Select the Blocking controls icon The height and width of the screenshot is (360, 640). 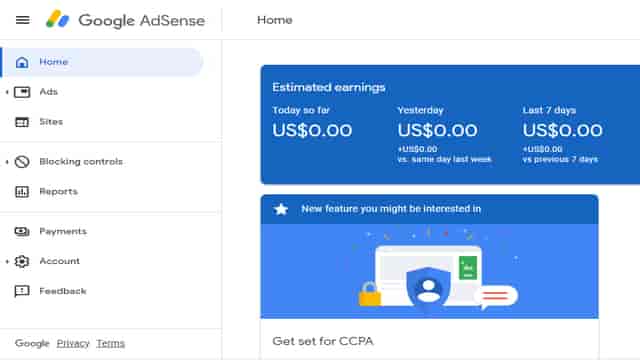click(22, 162)
